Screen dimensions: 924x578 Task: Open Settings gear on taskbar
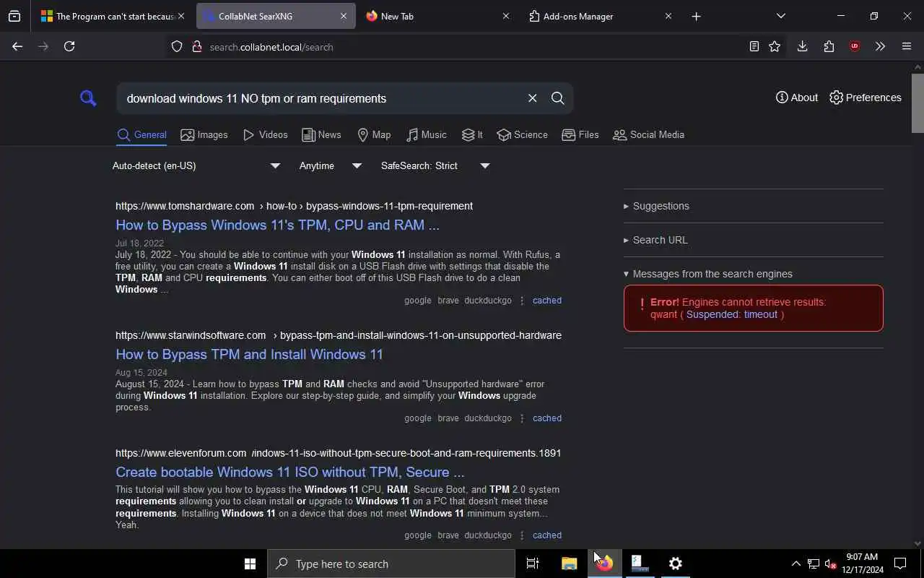click(675, 564)
